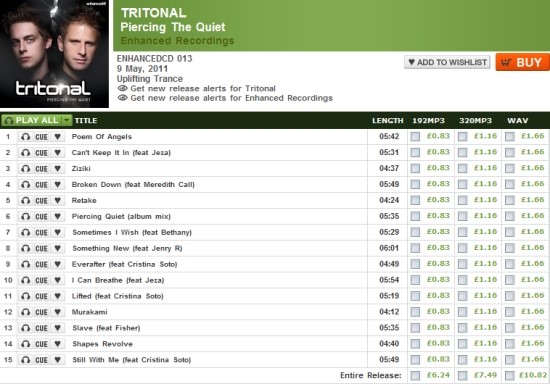Viewport: 550px width, 384px height.
Task: Check 192MP3 box for Retake
Action: 415,200
